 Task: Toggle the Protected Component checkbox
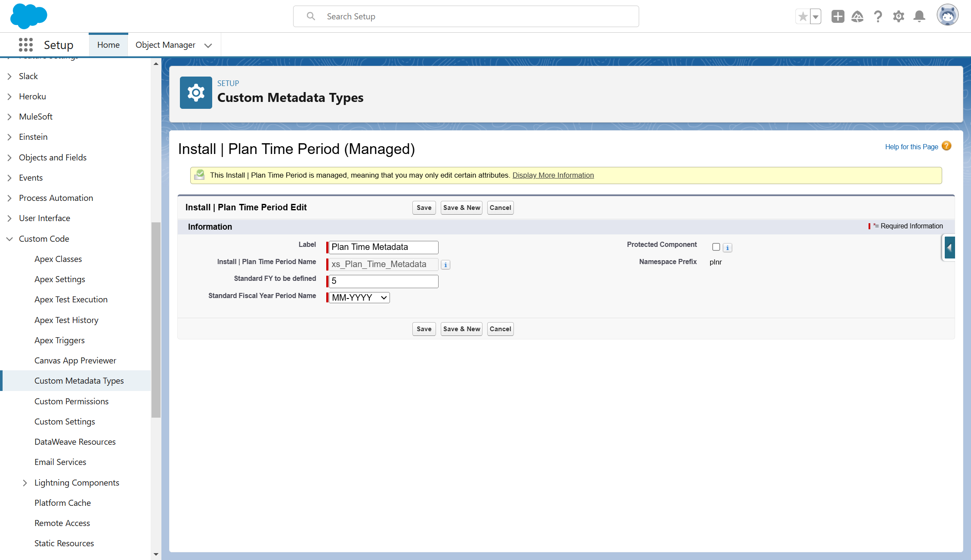(x=716, y=247)
